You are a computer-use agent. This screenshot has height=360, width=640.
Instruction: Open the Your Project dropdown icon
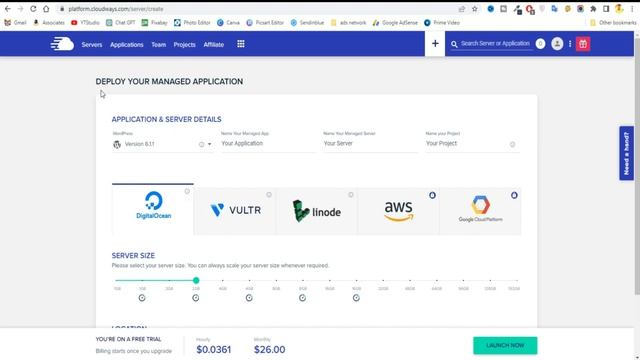pos(512,144)
